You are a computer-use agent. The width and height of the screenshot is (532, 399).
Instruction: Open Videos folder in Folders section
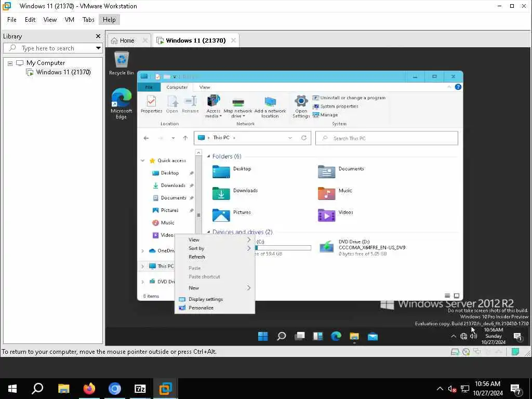point(336,215)
